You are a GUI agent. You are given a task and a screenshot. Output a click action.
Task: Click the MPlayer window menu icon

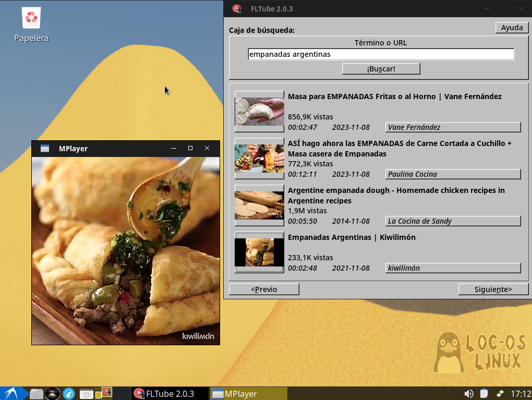pos(45,149)
